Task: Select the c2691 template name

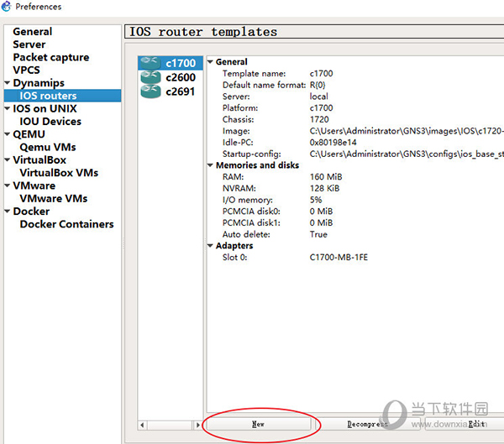Action: 181,91
